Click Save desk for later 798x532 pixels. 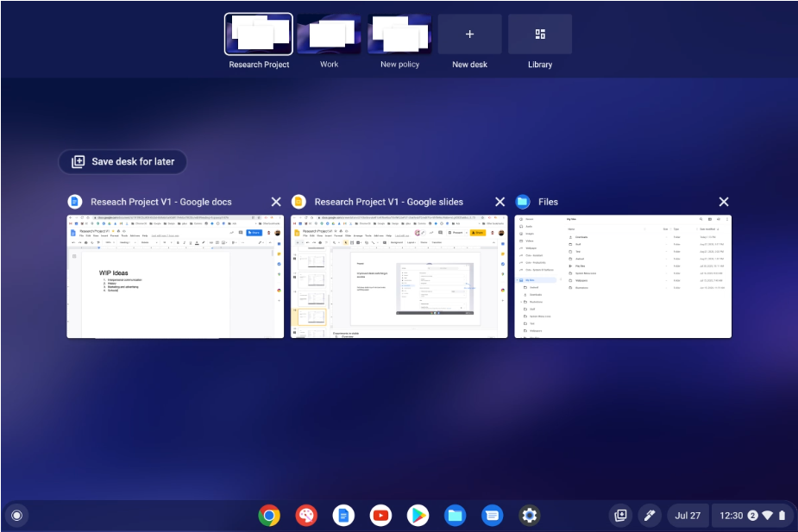(123, 161)
